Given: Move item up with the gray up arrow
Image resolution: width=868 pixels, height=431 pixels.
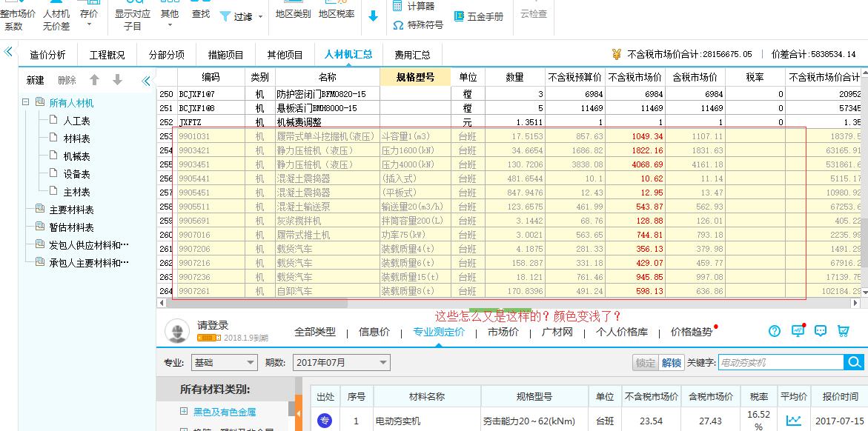Looking at the screenshot, I should (95, 80).
